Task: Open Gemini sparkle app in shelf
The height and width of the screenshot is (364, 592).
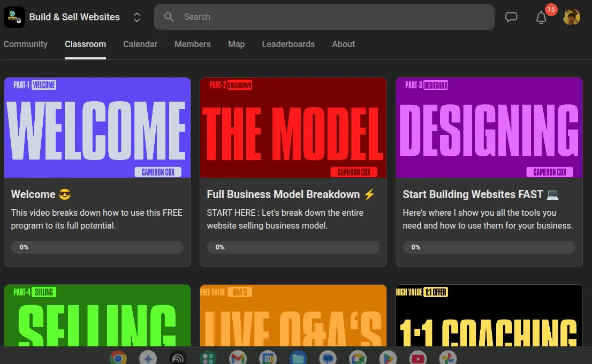Action: click(x=148, y=358)
